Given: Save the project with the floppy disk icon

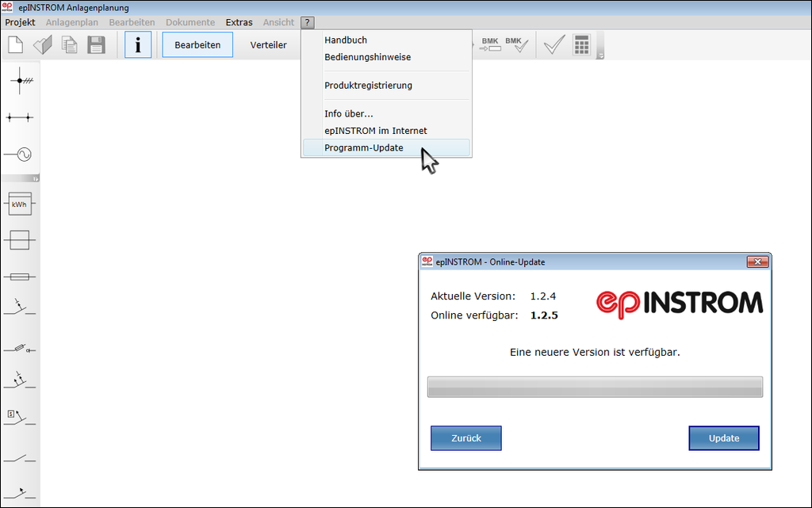Looking at the screenshot, I should 96,45.
